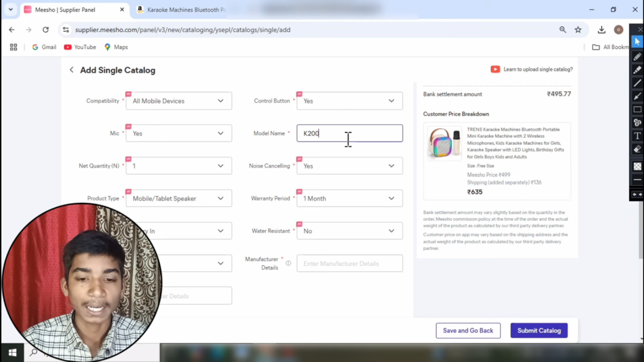Image resolution: width=644 pixels, height=362 pixels.
Task: Open Windows taskbar search
Action: (34, 353)
